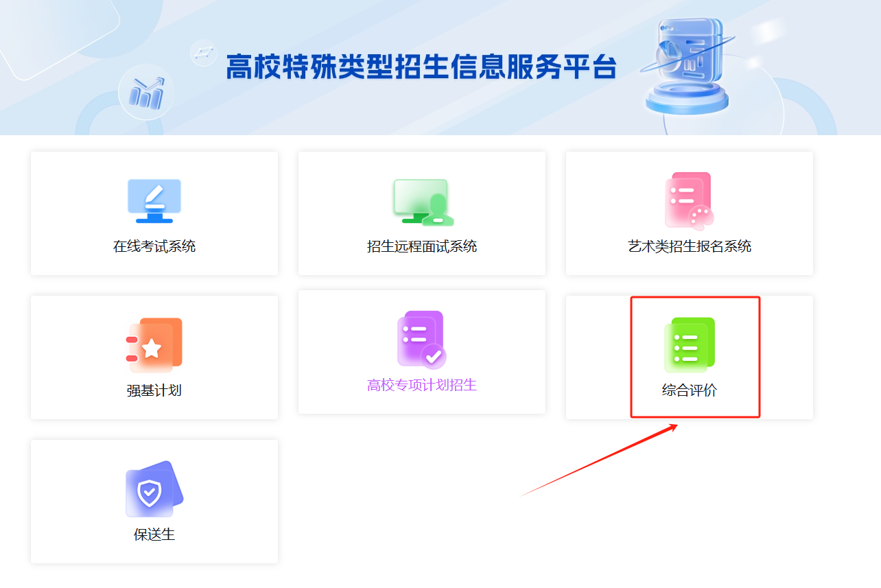This screenshot has height=588, width=881.
Task: Click the 3D dashboard illustration in the banner
Action: (688, 65)
